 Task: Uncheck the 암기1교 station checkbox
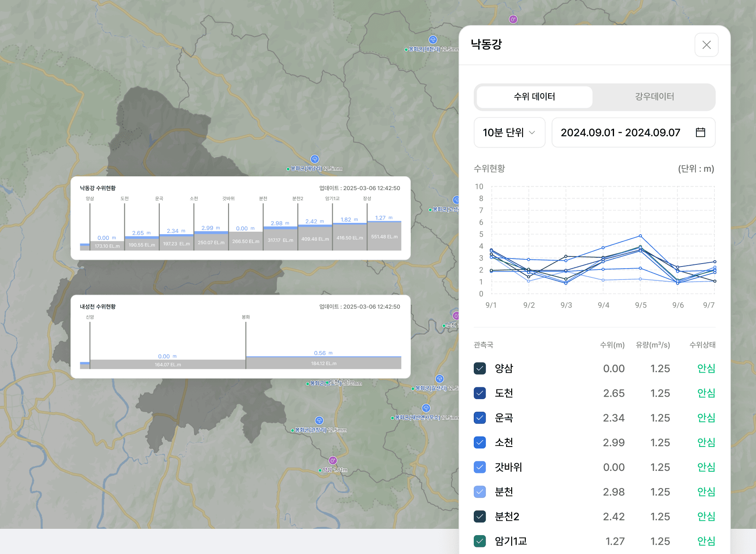coord(480,541)
